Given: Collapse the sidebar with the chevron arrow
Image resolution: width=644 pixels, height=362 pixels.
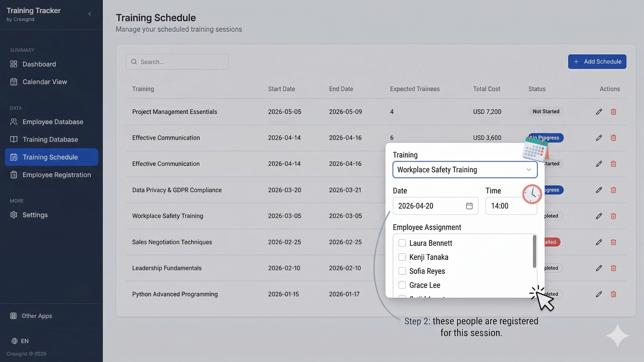Looking at the screenshot, I should pos(89,14).
